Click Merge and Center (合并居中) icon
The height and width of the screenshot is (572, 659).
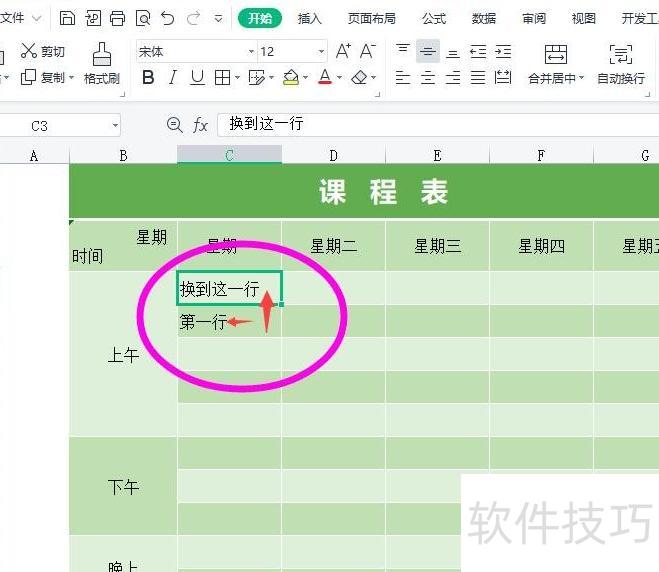[x=556, y=55]
